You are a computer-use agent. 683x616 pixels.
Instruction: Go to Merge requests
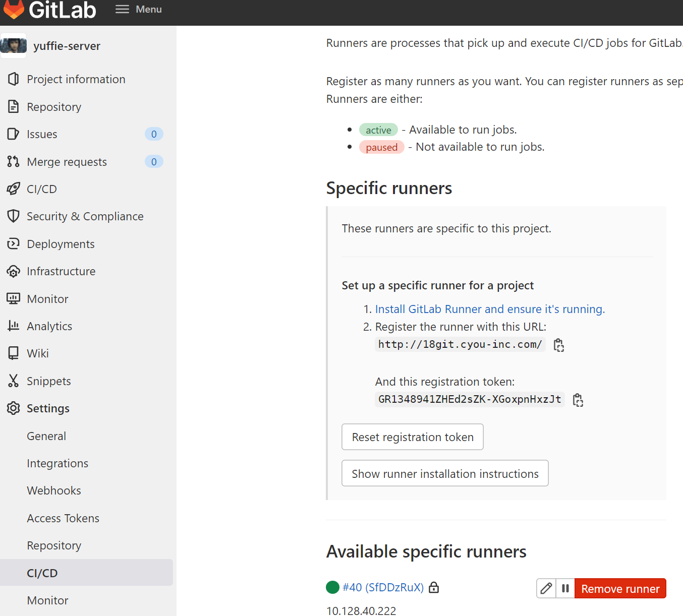pos(67,162)
